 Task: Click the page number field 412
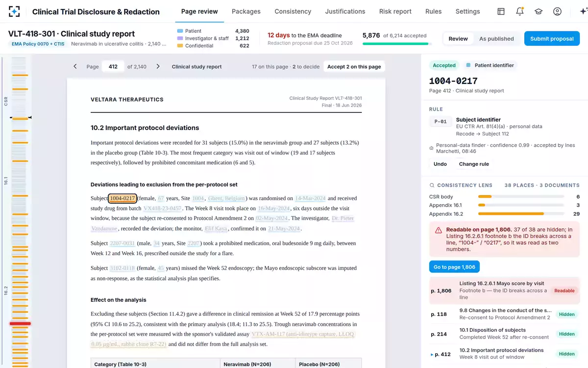tap(113, 67)
